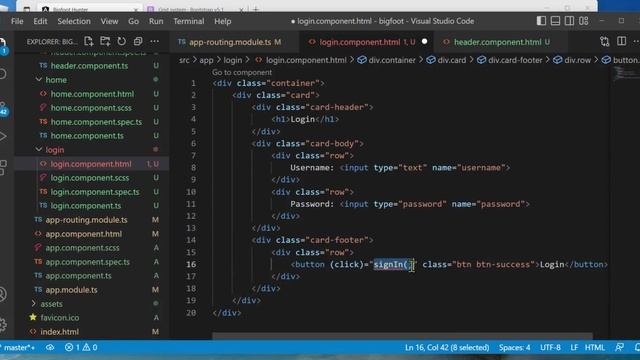This screenshot has width=640, height=360.
Task: Open home.component.scss file
Action: click(x=92, y=108)
